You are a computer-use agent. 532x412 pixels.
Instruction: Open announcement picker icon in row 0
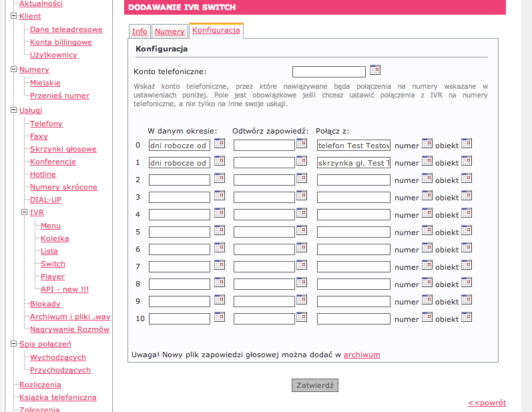tap(302, 143)
